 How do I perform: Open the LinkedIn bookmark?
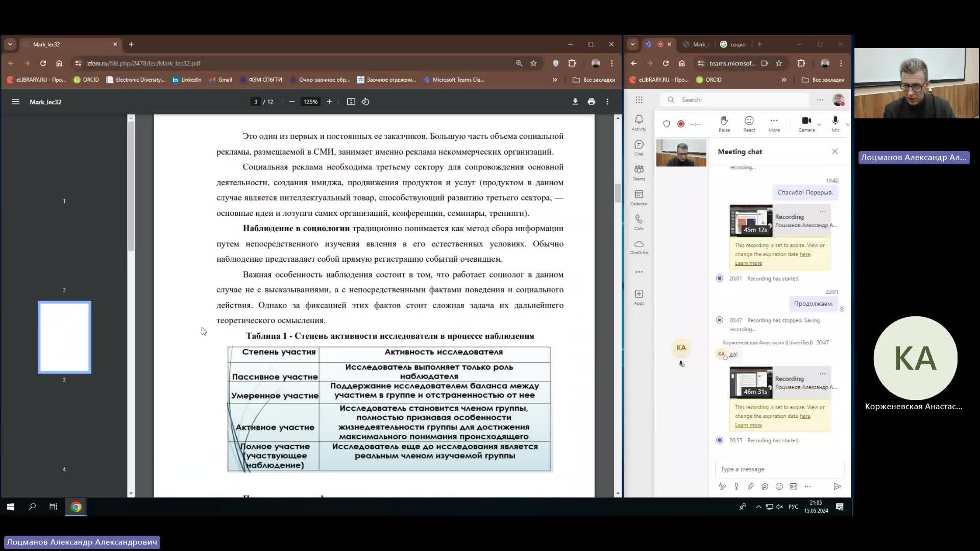187,80
